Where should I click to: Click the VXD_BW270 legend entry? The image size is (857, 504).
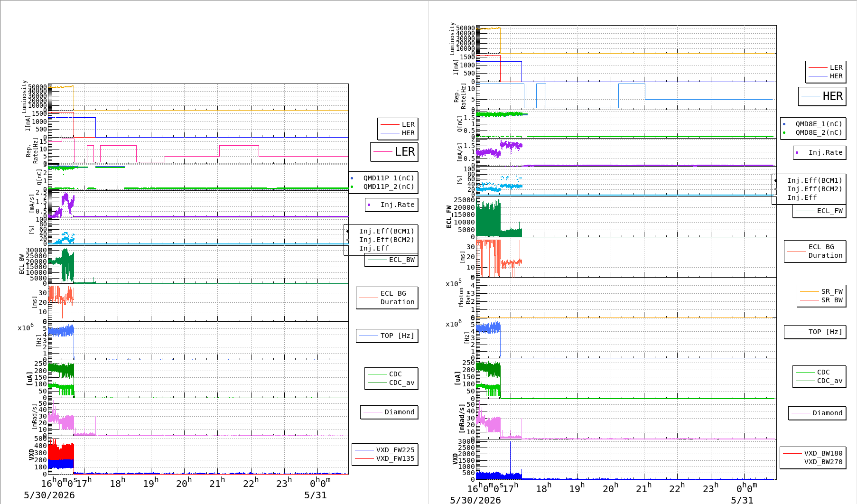tap(823, 462)
